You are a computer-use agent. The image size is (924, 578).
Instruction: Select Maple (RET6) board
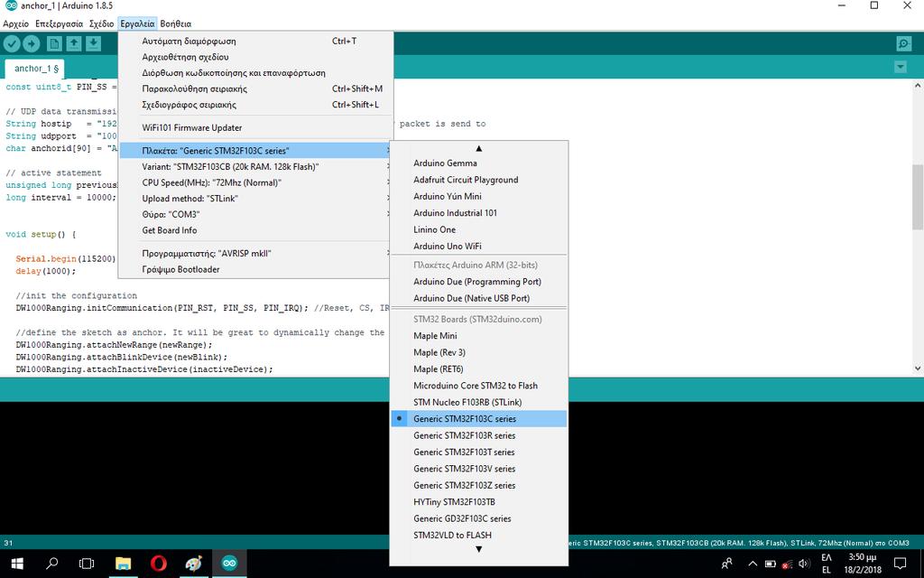(x=478, y=368)
